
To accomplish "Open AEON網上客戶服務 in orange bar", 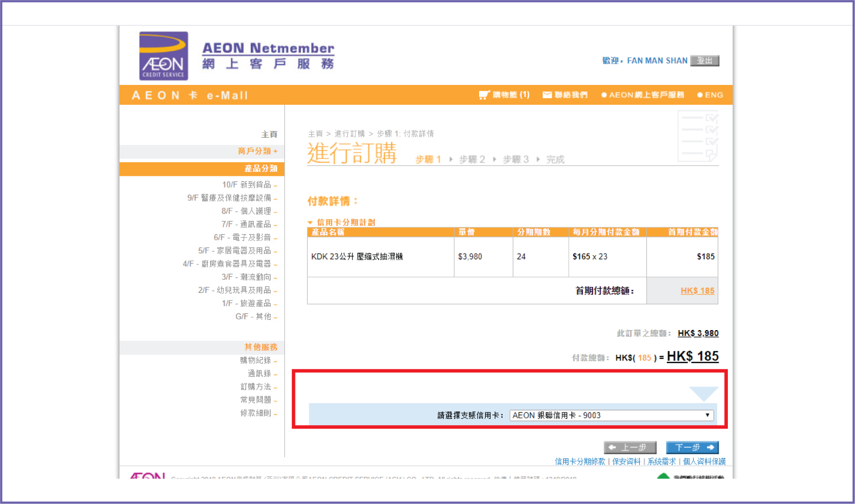I will pyautogui.click(x=642, y=95).
